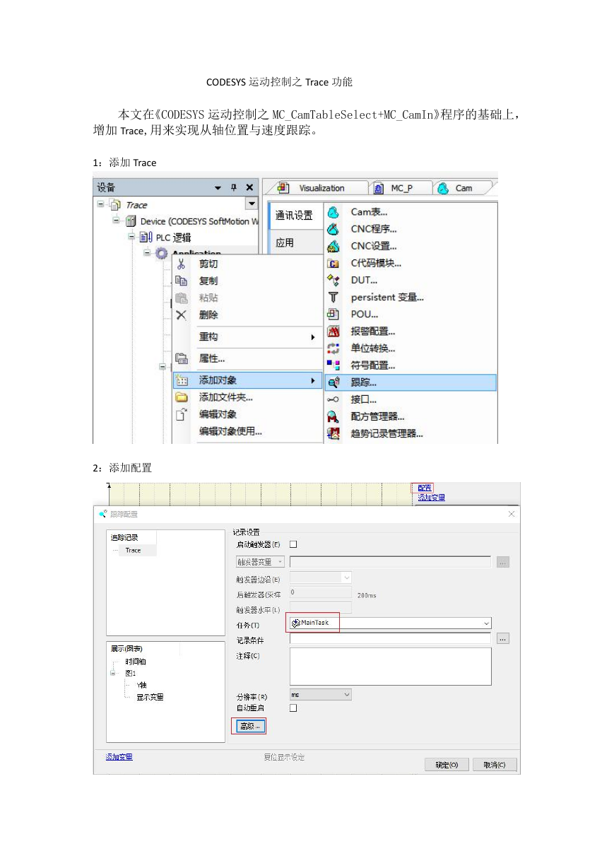The height and width of the screenshot is (868, 614).
Task: Click the properties icon beside 属性
Action: pos(182,358)
